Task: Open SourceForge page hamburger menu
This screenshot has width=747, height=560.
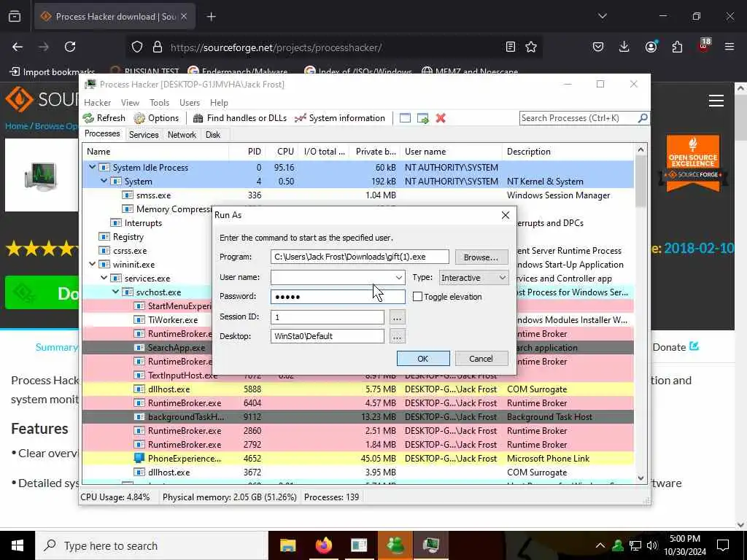Action: (716, 101)
